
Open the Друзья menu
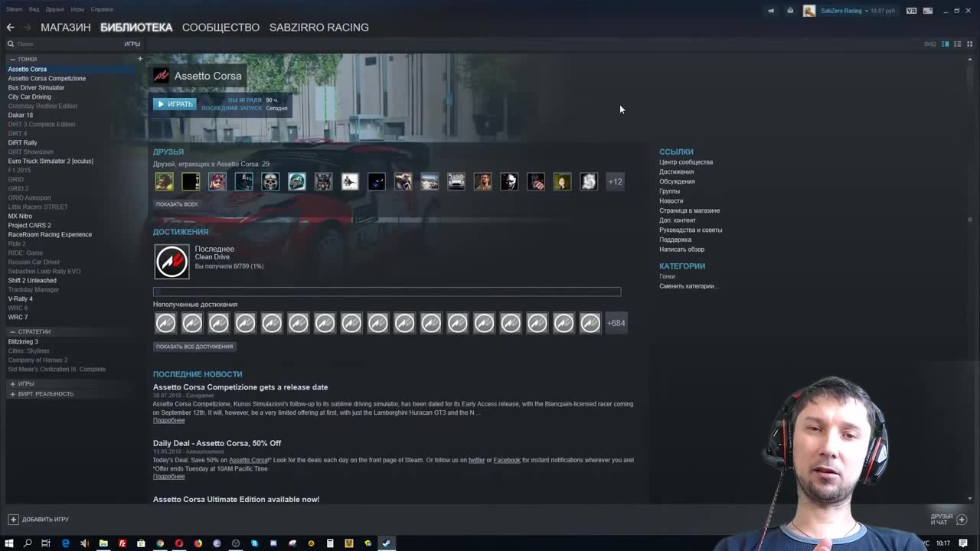tap(54, 9)
